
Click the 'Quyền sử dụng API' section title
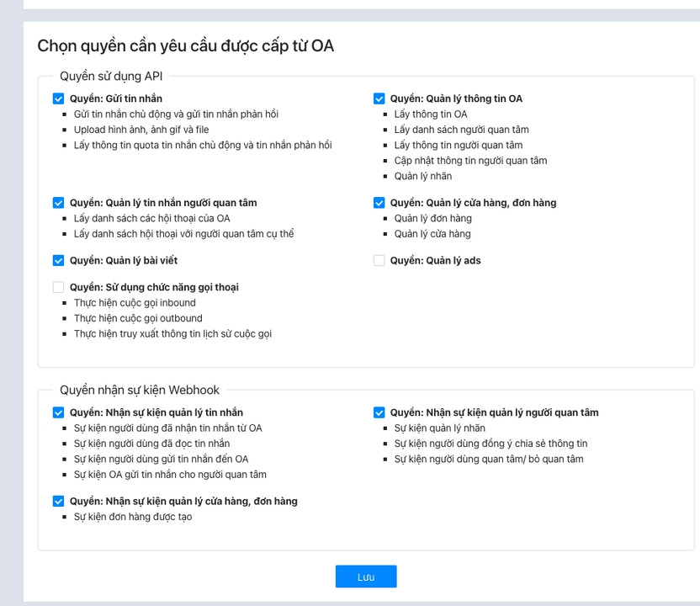pyautogui.click(x=111, y=76)
